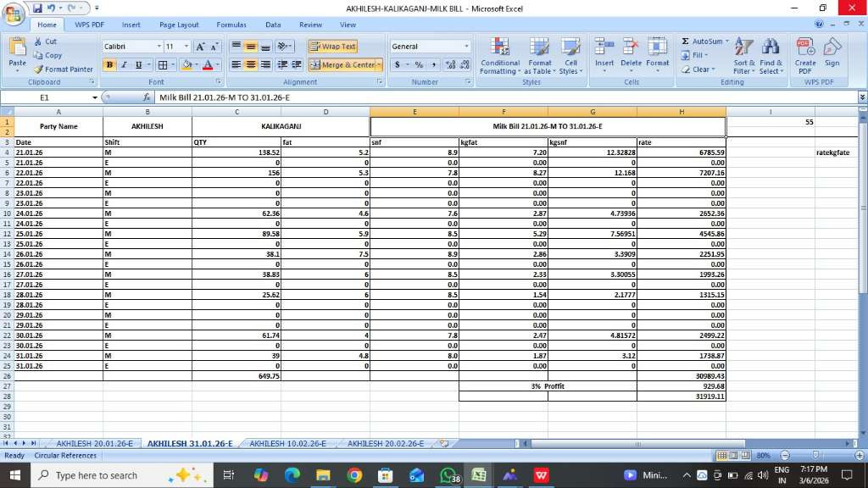Image resolution: width=868 pixels, height=488 pixels.
Task: Expand borders dropdown arrow
Action: coord(172,64)
